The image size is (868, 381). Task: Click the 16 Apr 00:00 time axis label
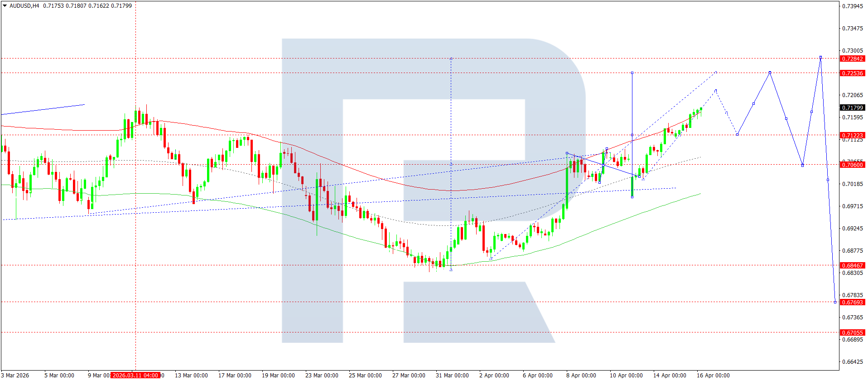tap(713, 376)
